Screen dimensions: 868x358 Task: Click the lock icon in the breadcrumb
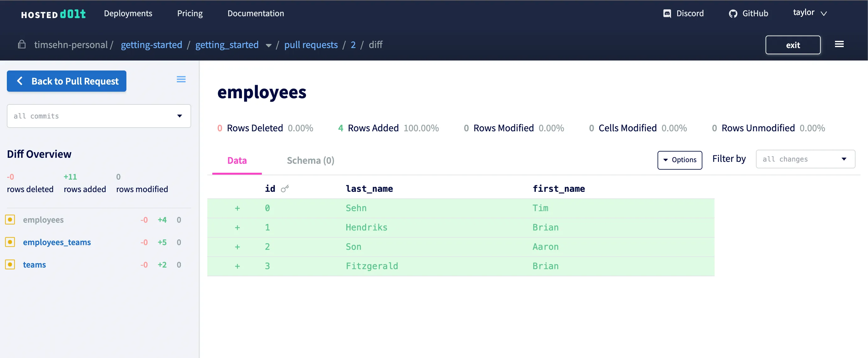click(x=21, y=45)
